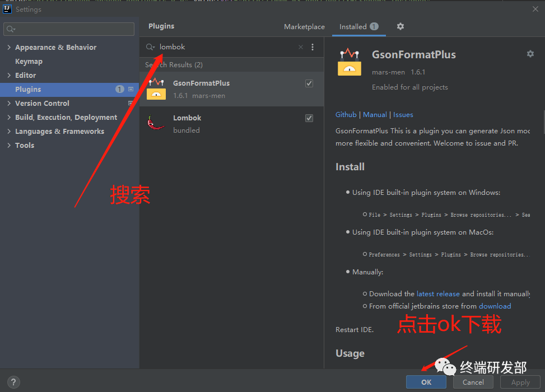Click the Lombok chili pepper icon
The height and width of the screenshot is (392, 545).
(156, 123)
